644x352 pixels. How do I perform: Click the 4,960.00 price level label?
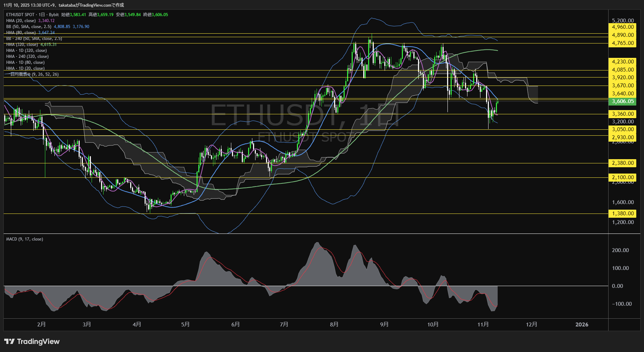pyautogui.click(x=623, y=27)
